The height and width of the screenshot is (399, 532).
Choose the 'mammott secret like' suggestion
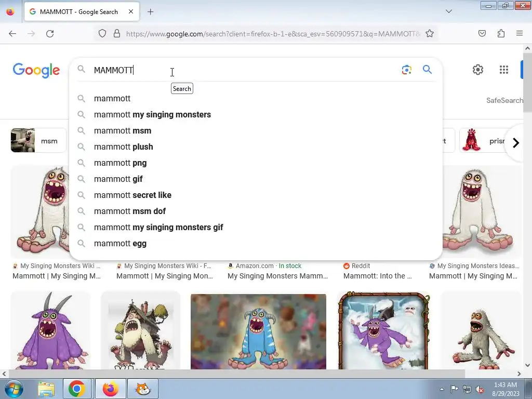[x=256, y=195]
